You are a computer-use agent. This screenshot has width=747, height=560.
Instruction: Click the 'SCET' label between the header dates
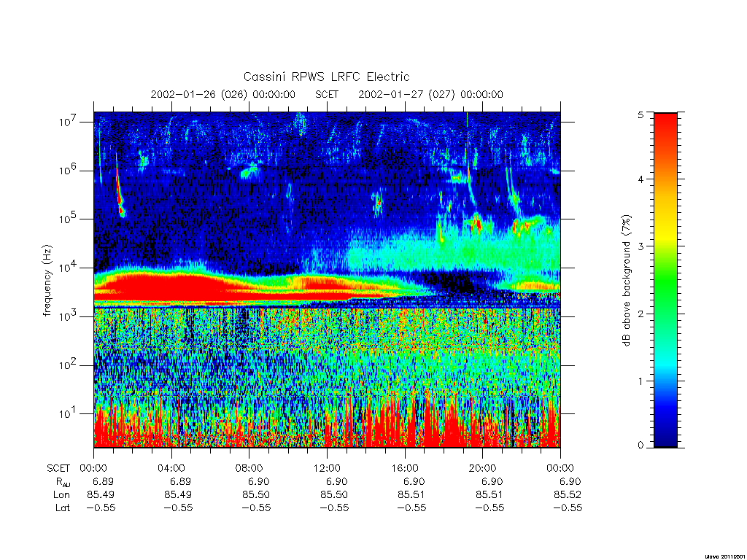click(327, 94)
